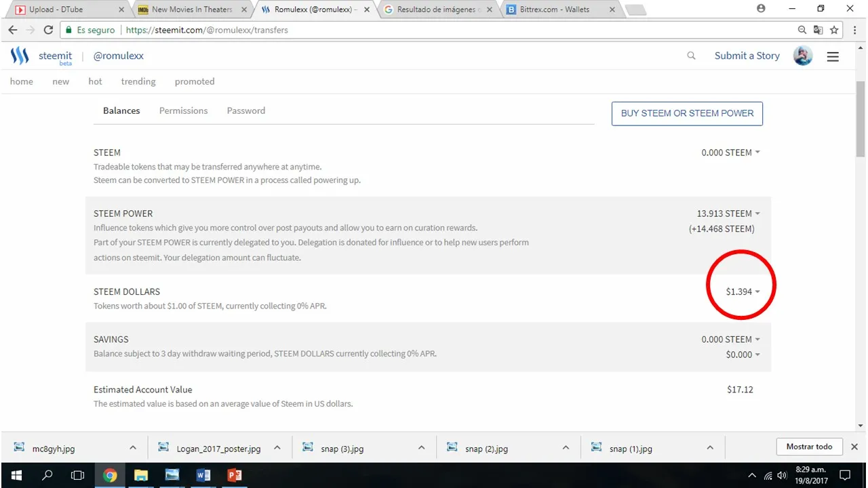Open options arrow for snap (3).jpg download
Image resolution: width=868 pixels, height=488 pixels.
pyautogui.click(x=421, y=447)
